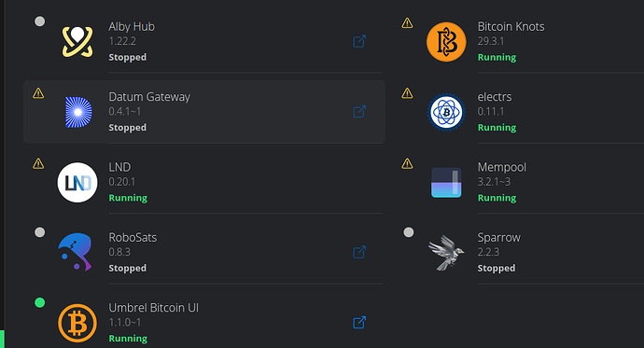This screenshot has height=348, width=644.
Task: Click the LND app icon
Action: point(77,183)
